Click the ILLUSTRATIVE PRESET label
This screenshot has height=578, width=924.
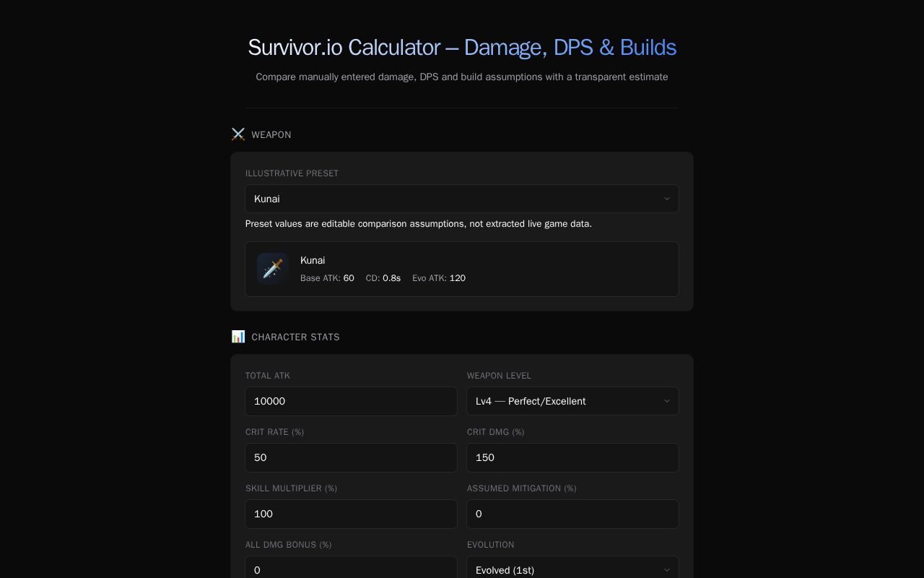[x=292, y=173]
